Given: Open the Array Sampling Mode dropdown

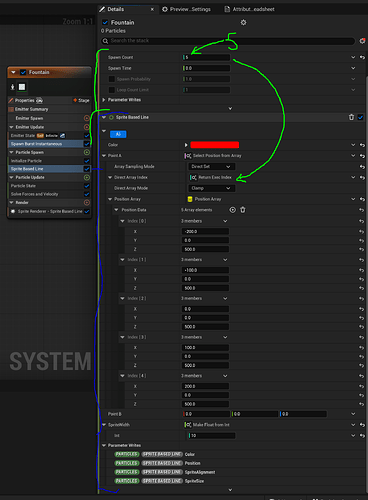Looking at the screenshot, I should (211, 166).
